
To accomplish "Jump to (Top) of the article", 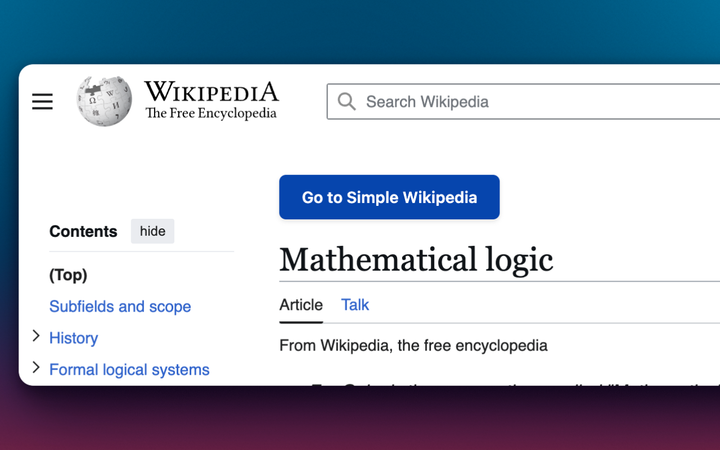I will coord(68,275).
